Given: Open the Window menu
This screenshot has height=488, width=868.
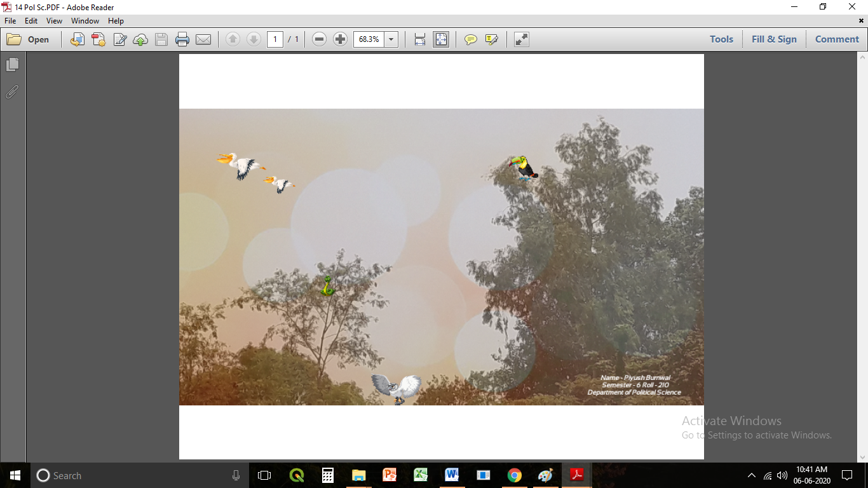Looking at the screenshot, I should (x=85, y=21).
